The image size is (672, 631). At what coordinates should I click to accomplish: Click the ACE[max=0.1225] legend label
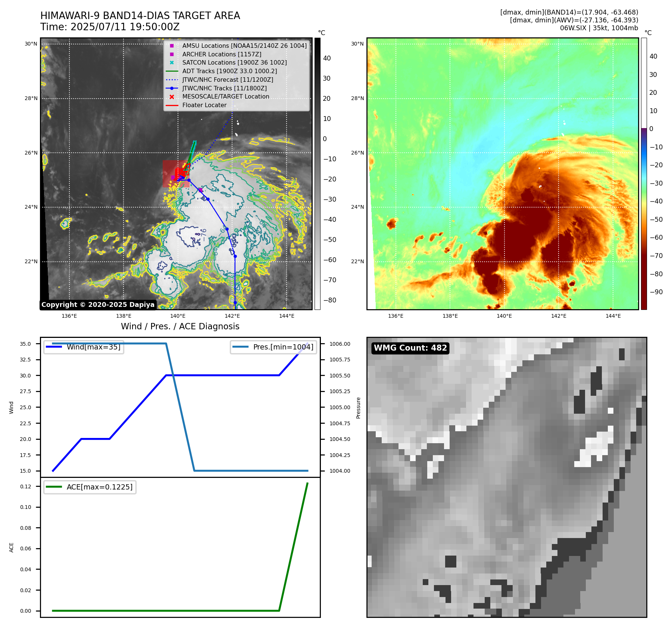point(100,487)
